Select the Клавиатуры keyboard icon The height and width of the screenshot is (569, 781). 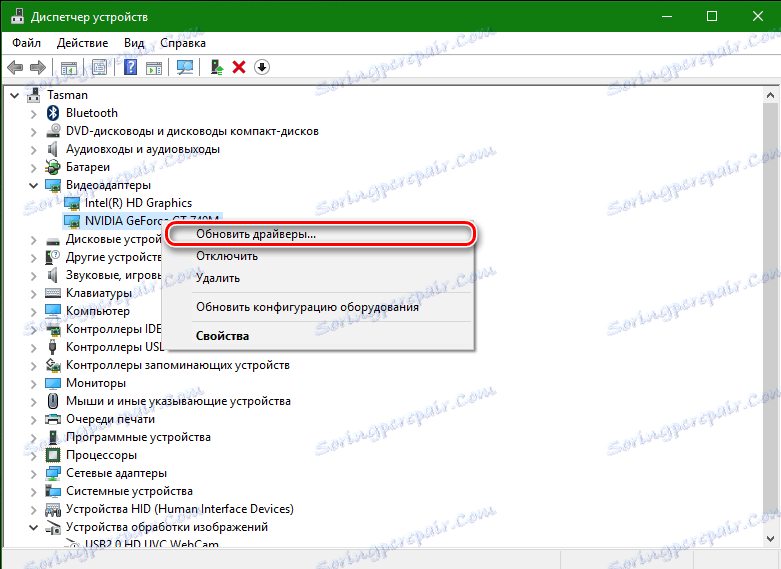[53, 293]
